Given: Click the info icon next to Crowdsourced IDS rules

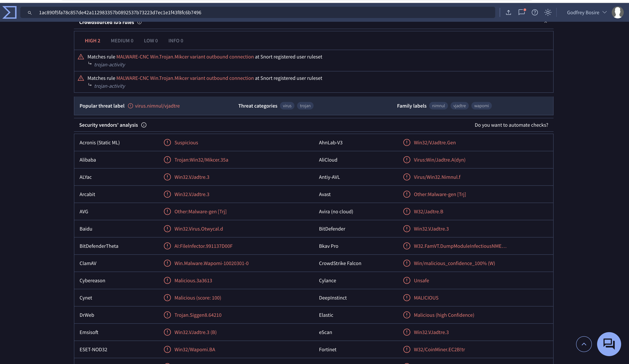Looking at the screenshot, I should click(140, 22).
